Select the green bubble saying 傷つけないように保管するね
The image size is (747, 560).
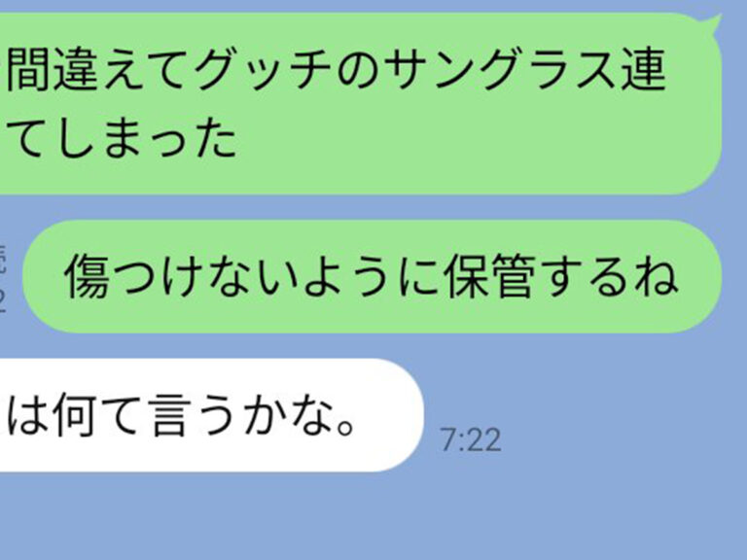click(x=373, y=276)
